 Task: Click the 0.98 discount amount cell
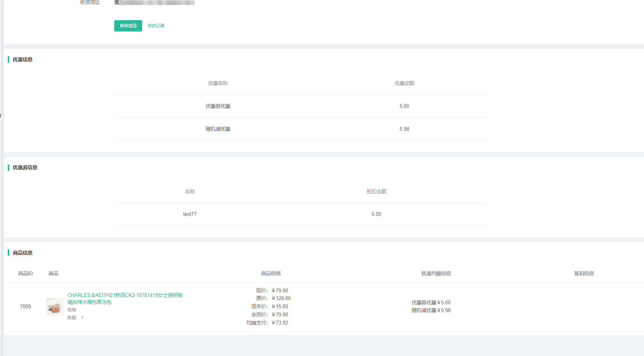point(404,129)
